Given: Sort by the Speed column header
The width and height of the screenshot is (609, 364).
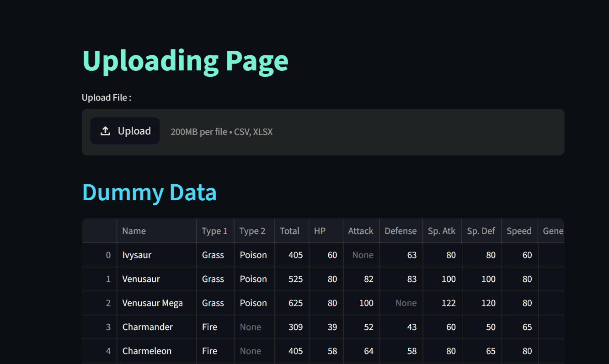Looking at the screenshot, I should [x=519, y=231].
